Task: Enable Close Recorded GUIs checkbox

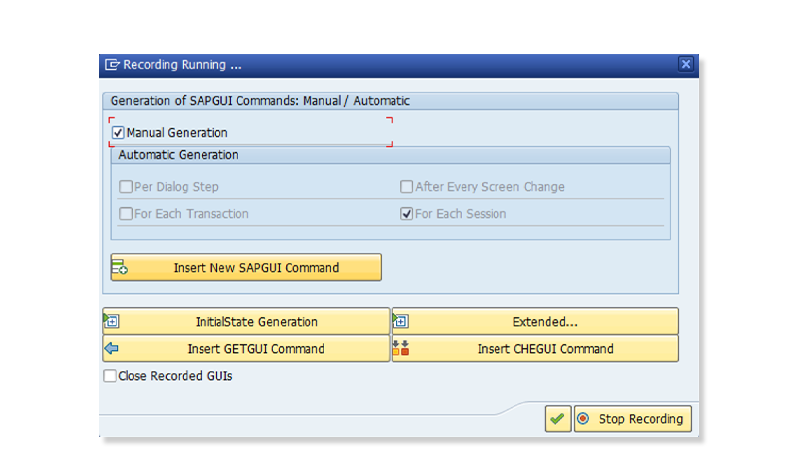Action: pyautogui.click(x=110, y=376)
